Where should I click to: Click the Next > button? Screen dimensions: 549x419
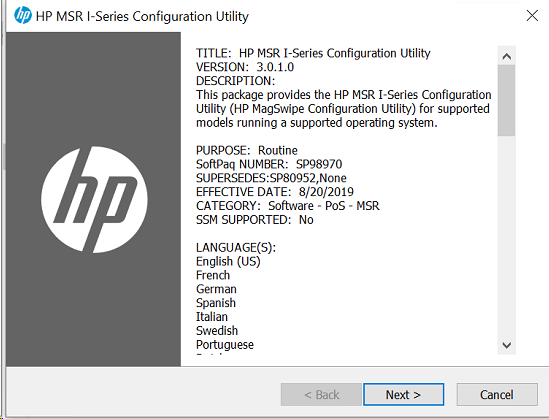click(x=403, y=394)
